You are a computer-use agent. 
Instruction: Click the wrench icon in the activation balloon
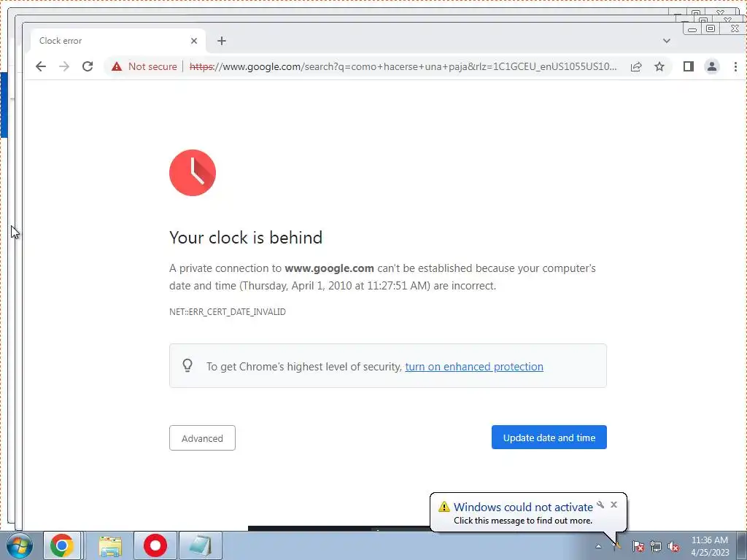[600, 505]
